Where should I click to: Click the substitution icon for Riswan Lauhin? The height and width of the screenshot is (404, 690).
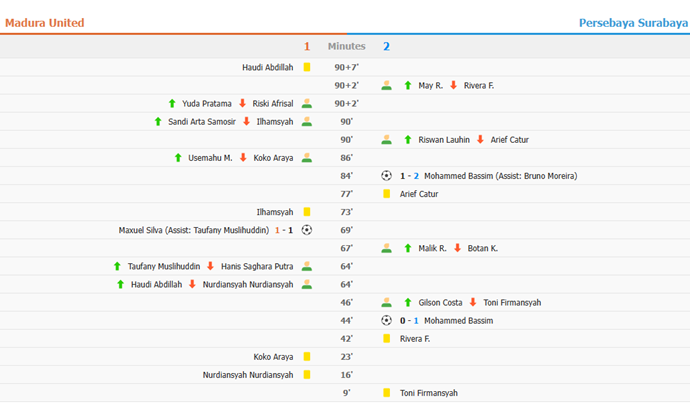tap(386, 140)
